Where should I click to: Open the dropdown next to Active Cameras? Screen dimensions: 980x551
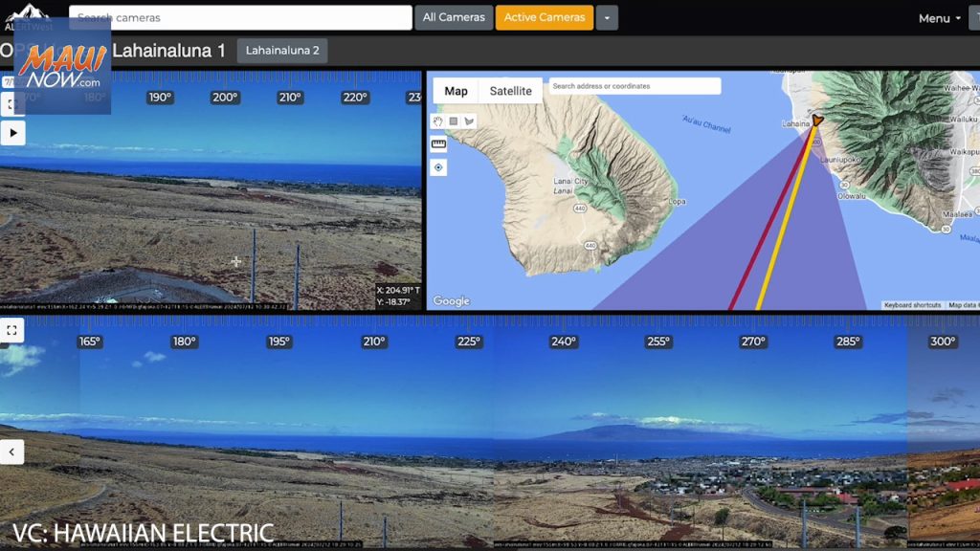606,17
